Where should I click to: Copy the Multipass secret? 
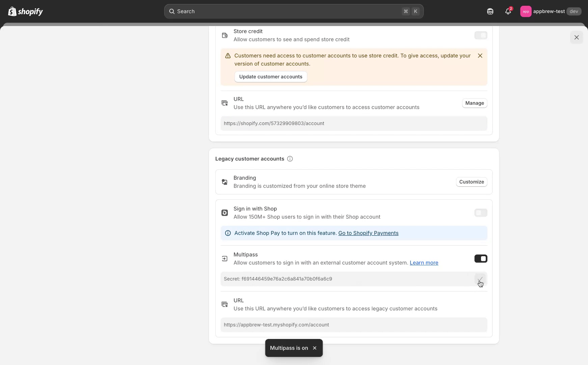pyautogui.click(x=480, y=279)
